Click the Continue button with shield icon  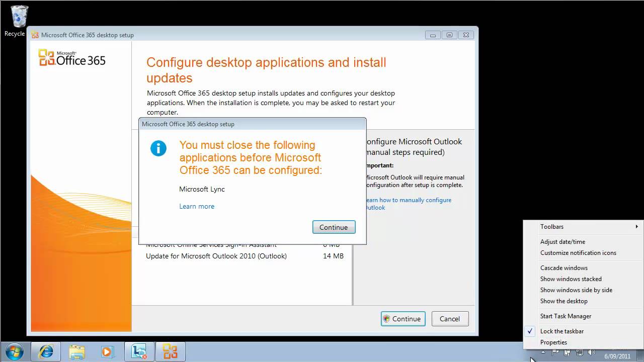click(403, 319)
